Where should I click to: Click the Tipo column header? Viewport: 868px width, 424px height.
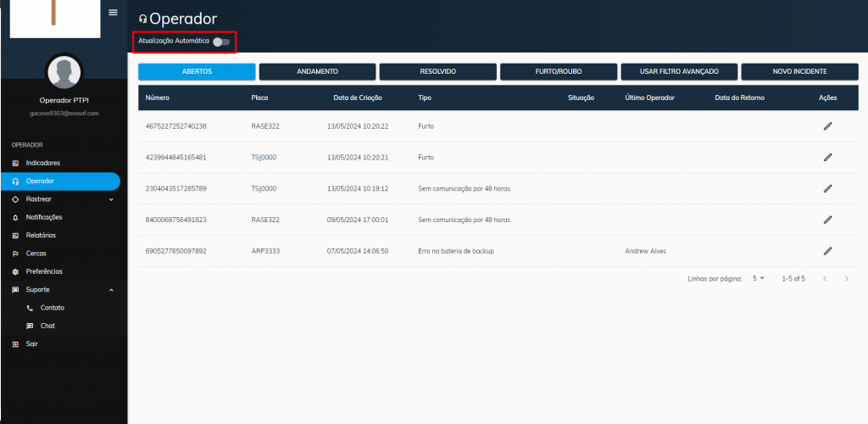click(425, 98)
